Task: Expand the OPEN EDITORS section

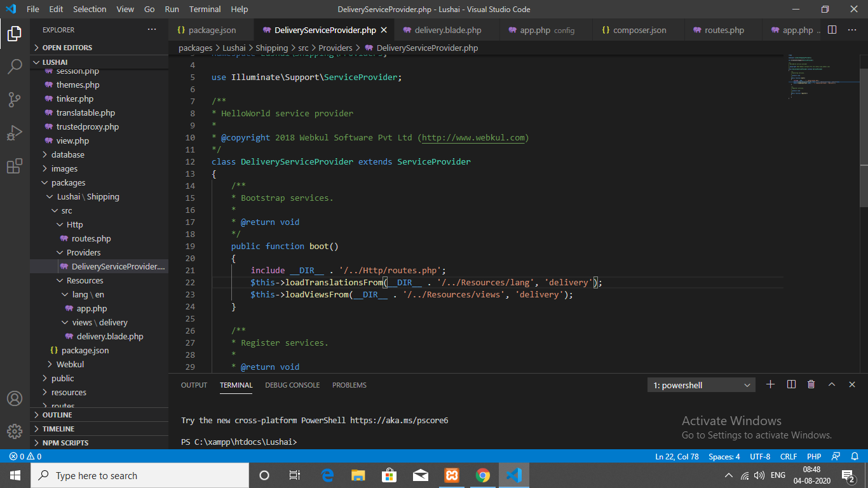Action: click(x=99, y=48)
